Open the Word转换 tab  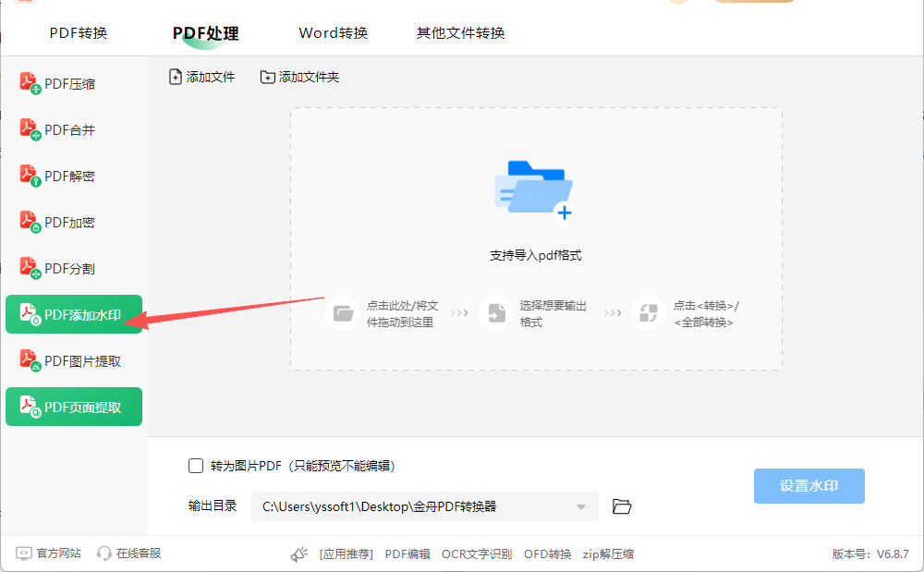pyautogui.click(x=333, y=33)
